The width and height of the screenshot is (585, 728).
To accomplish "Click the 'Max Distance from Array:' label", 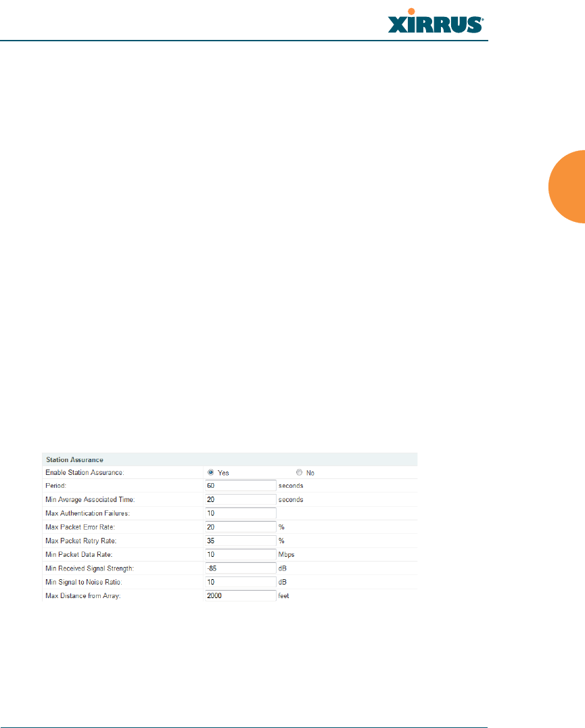I will [83, 595].
